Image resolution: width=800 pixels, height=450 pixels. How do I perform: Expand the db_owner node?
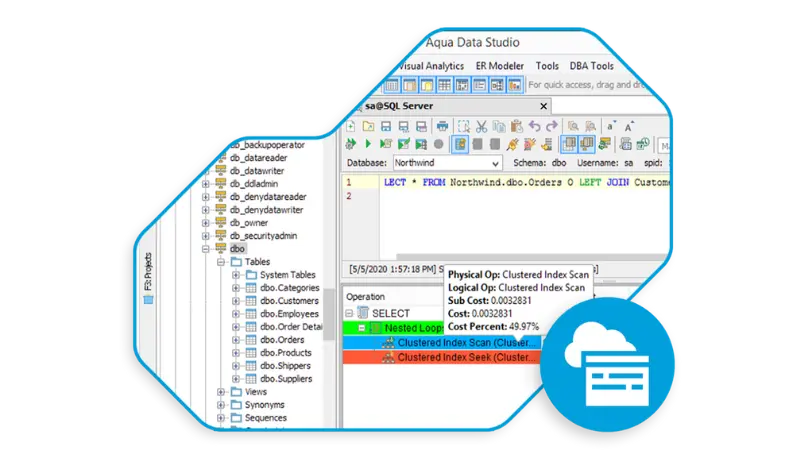(x=206, y=223)
